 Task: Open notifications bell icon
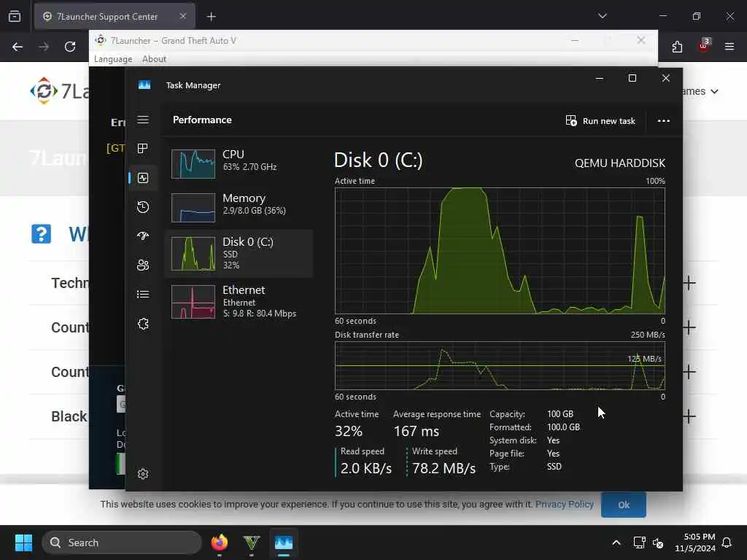[x=727, y=542]
